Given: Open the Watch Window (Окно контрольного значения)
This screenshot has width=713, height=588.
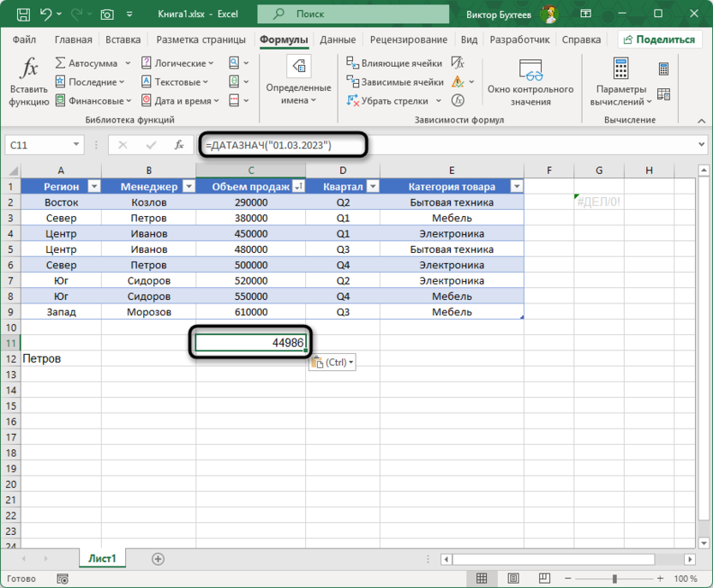Looking at the screenshot, I should pyautogui.click(x=530, y=82).
